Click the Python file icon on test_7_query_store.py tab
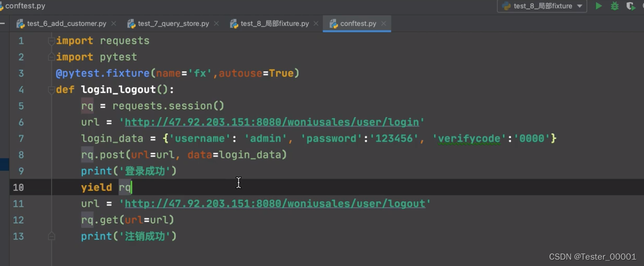The height and width of the screenshot is (266, 644). point(131,23)
